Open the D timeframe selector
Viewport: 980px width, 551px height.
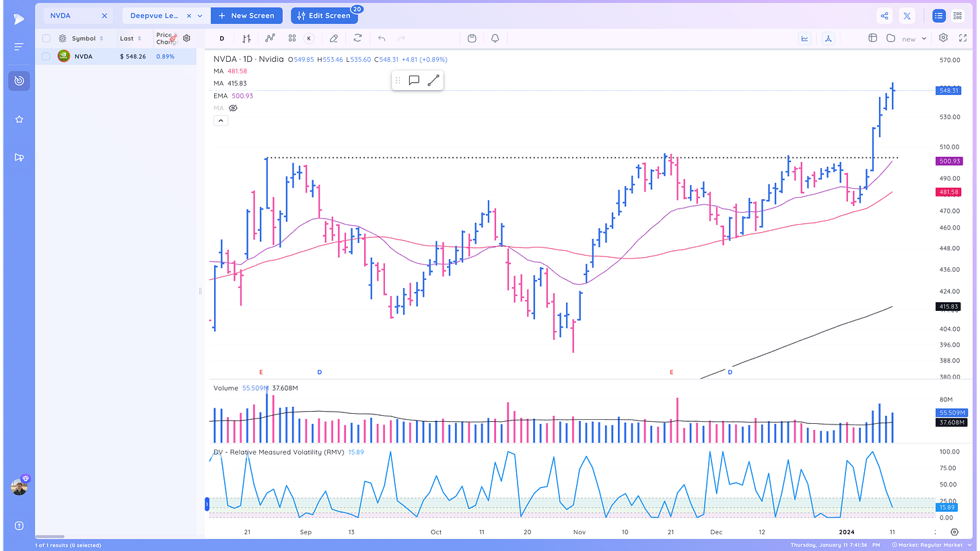point(222,38)
